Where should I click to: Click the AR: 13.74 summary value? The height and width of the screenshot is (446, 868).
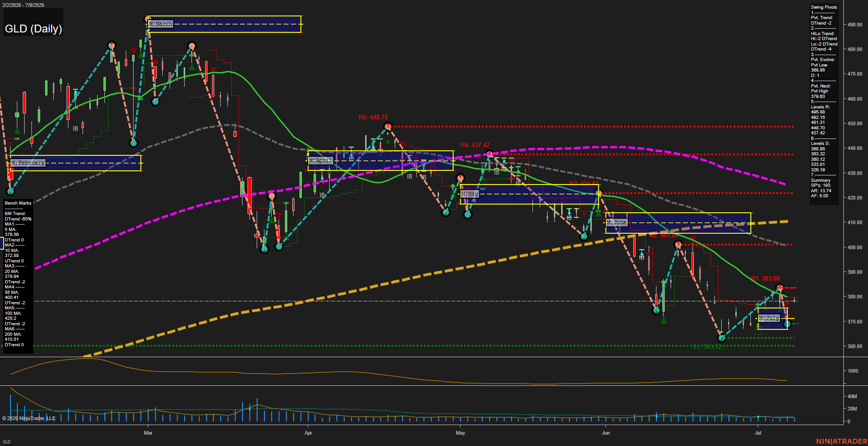pos(821,191)
